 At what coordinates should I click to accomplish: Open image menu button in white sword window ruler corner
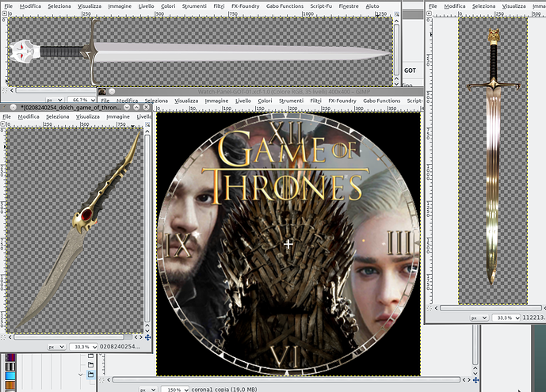(x=5, y=13)
